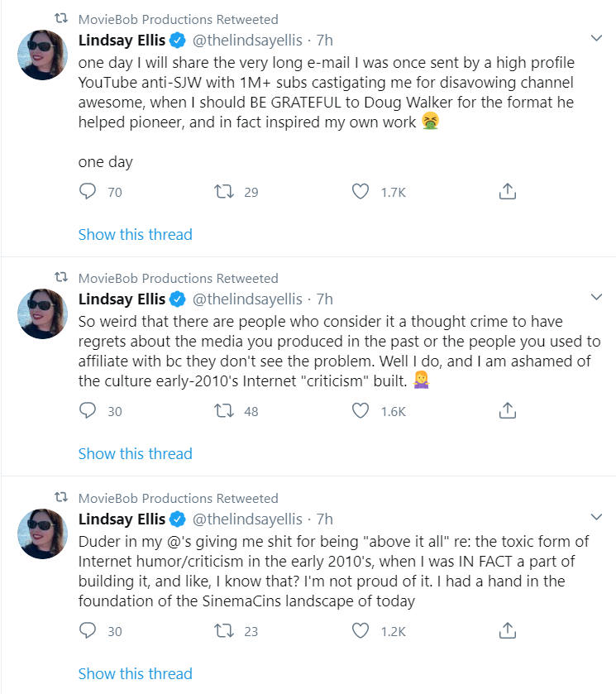Show thread for the first tweet

pyautogui.click(x=135, y=234)
